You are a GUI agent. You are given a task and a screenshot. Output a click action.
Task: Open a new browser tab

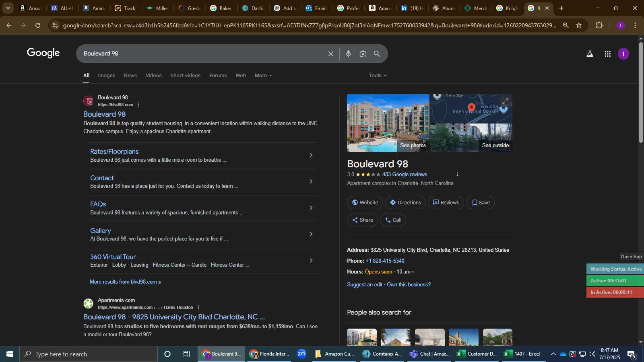(561, 8)
